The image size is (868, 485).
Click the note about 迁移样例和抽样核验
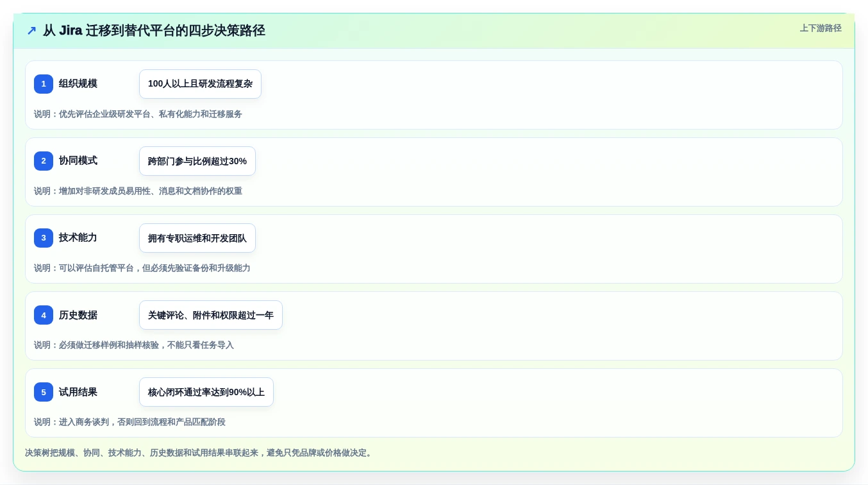pos(134,345)
